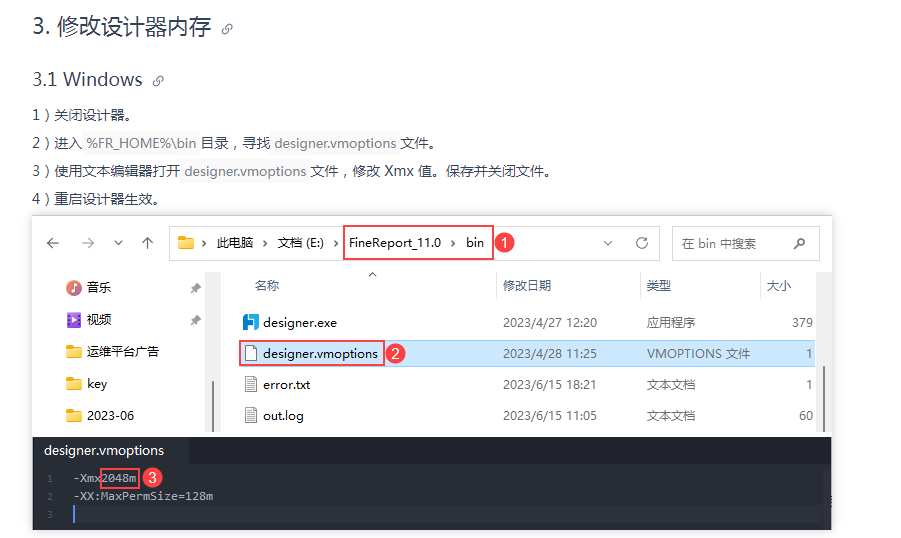Click date 2023/6/15 18:21 cell

pos(549,385)
